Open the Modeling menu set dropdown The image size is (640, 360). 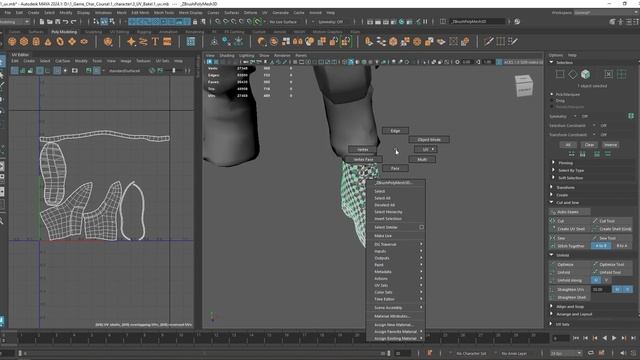tap(15, 22)
